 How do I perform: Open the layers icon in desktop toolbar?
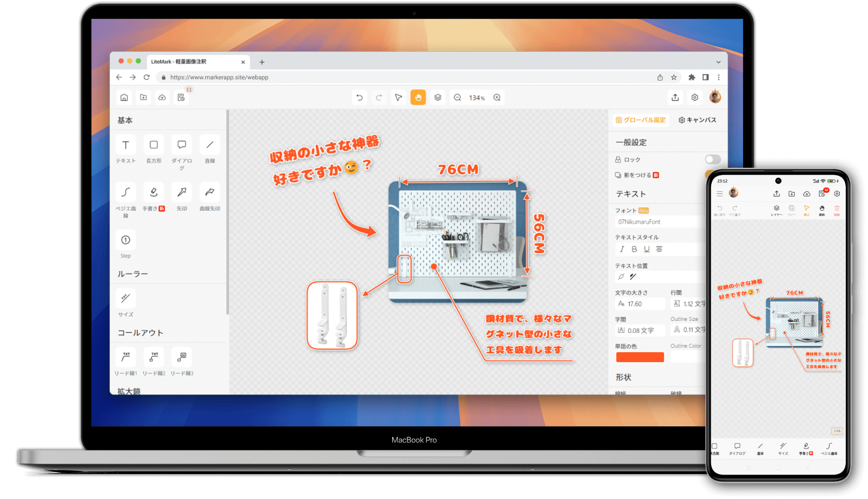coord(438,97)
